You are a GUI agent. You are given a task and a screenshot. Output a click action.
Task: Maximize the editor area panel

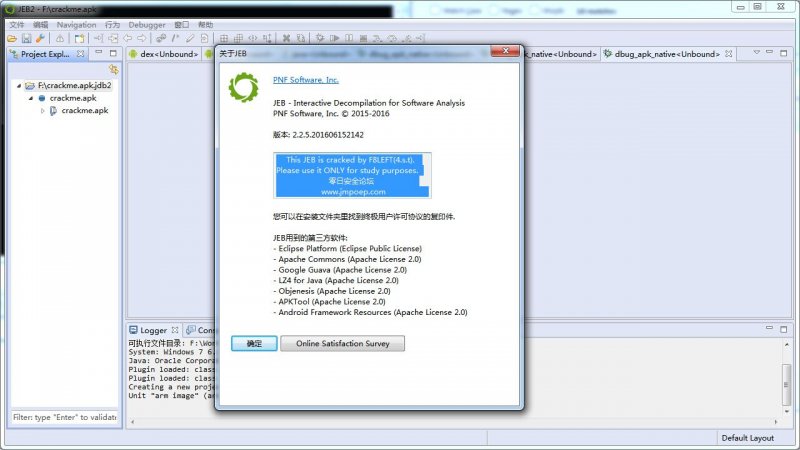point(784,53)
